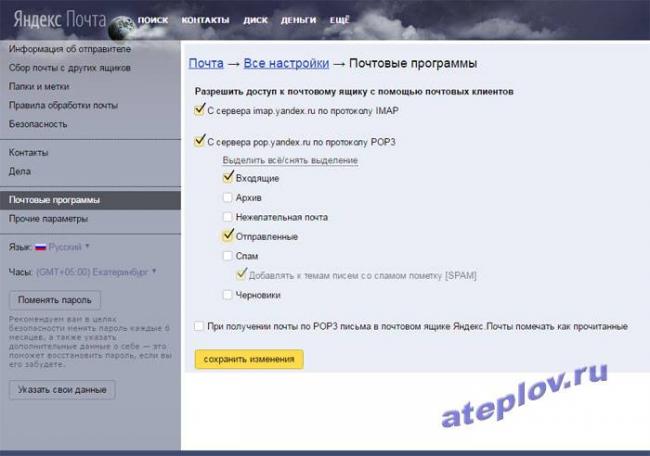Click the Разрешить доступ section heading text
The height and width of the screenshot is (456, 650).
coord(354,91)
